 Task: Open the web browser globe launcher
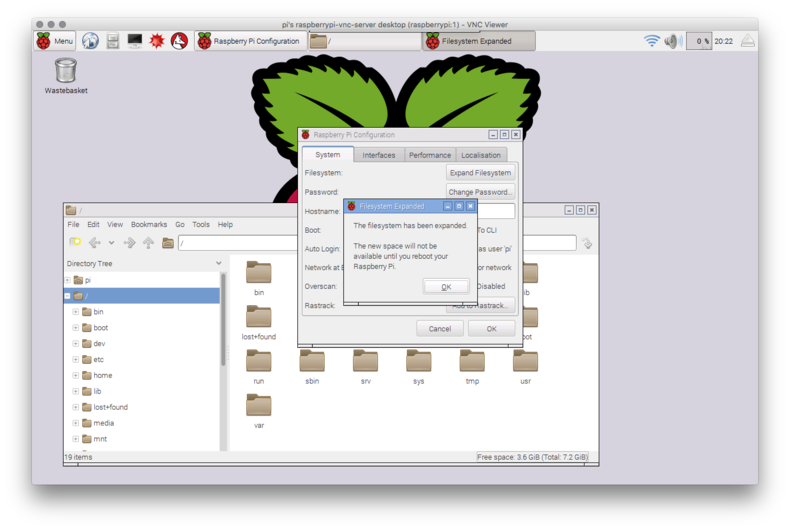coord(90,41)
